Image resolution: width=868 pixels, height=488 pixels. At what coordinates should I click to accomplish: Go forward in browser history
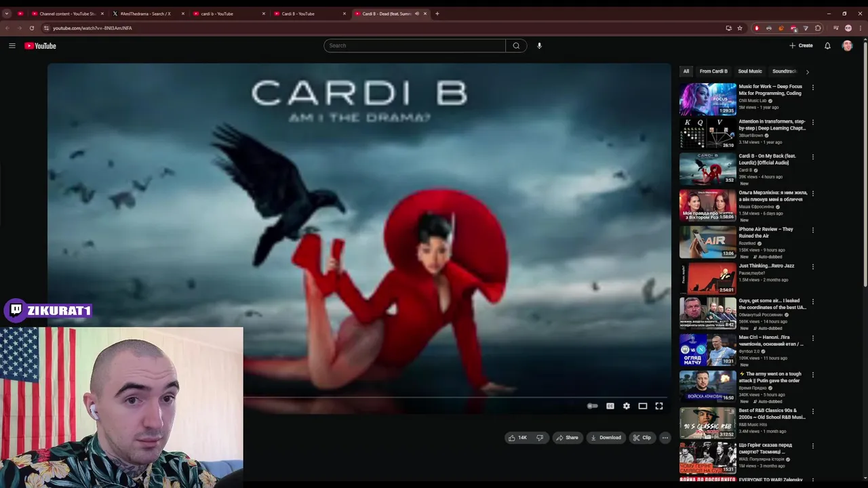point(19,28)
